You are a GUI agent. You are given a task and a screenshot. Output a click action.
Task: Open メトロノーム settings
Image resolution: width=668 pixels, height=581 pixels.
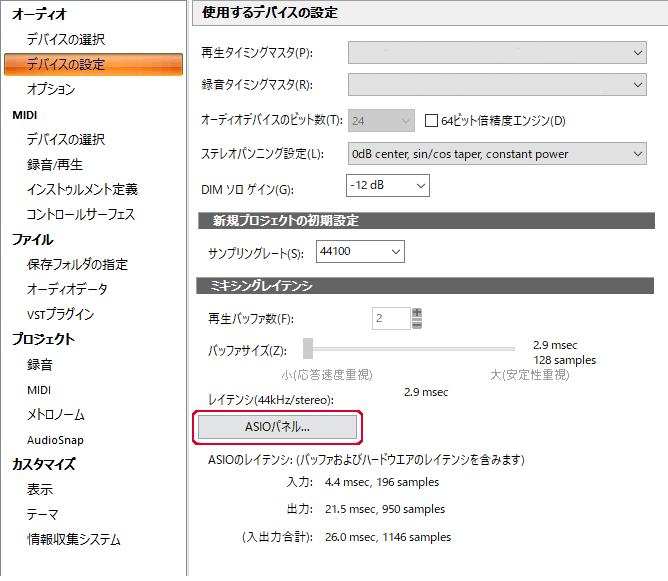(x=56, y=414)
